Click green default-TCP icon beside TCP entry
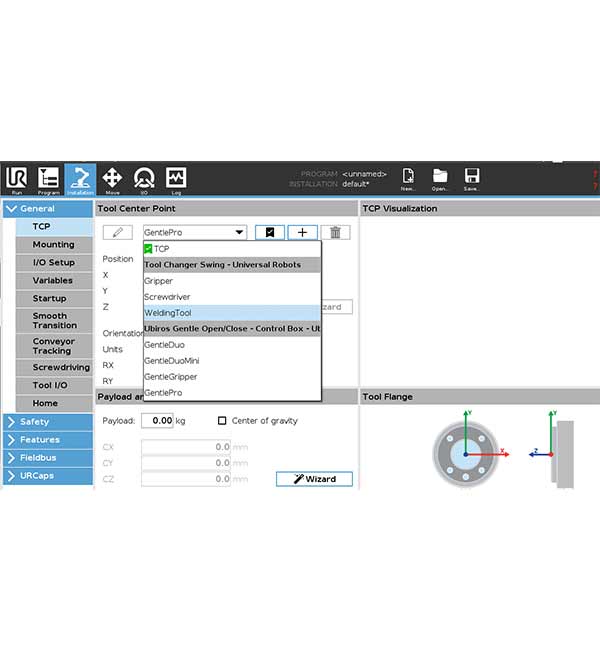 coord(148,249)
